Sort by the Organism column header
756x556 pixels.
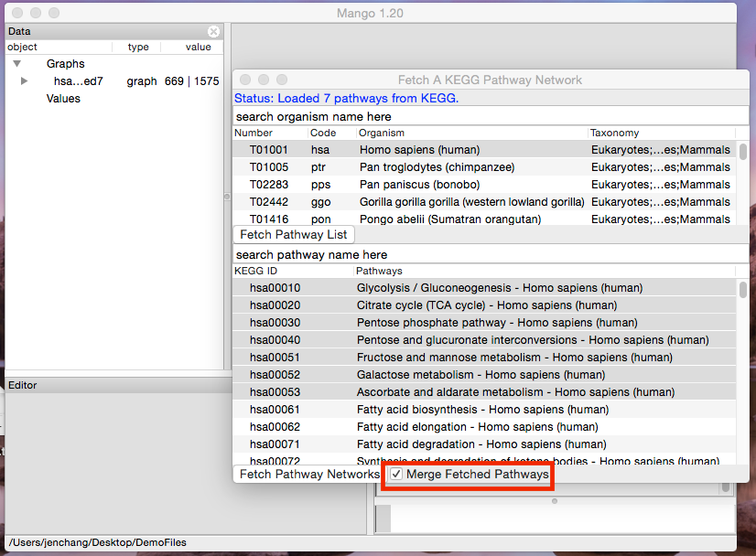pyautogui.click(x=472, y=133)
